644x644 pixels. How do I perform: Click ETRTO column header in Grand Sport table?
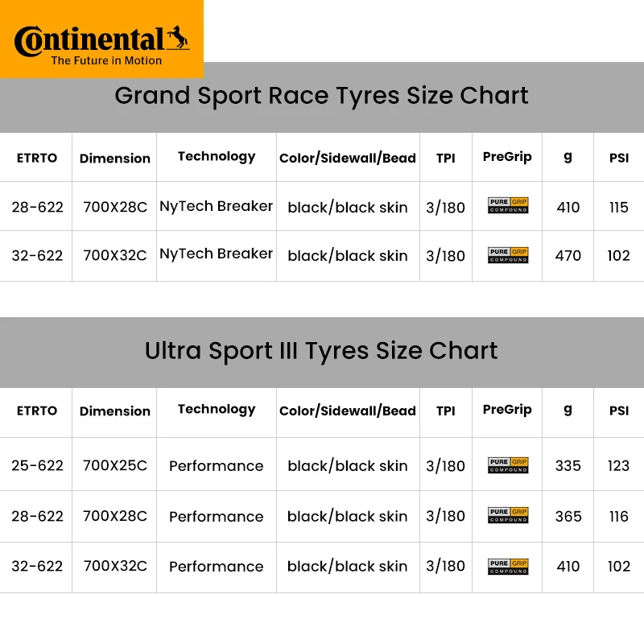[x=37, y=158]
